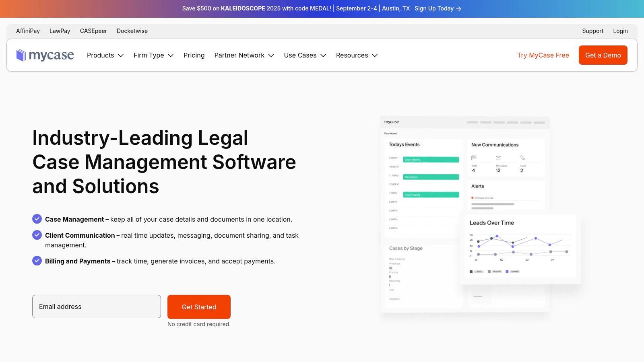The height and width of the screenshot is (362, 644).
Task: Click the Case Management checkmark icon
Action: pyautogui.click(x=37, y=219)
